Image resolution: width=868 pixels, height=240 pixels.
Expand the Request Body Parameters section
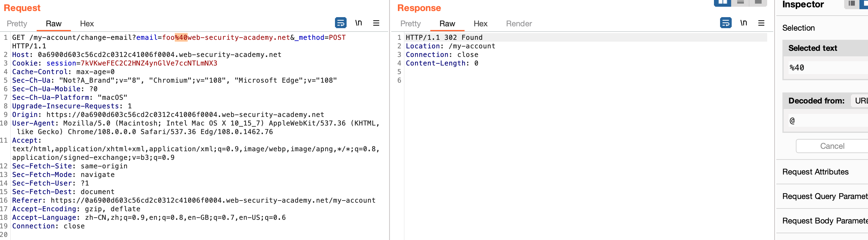[x=822, y=221]
